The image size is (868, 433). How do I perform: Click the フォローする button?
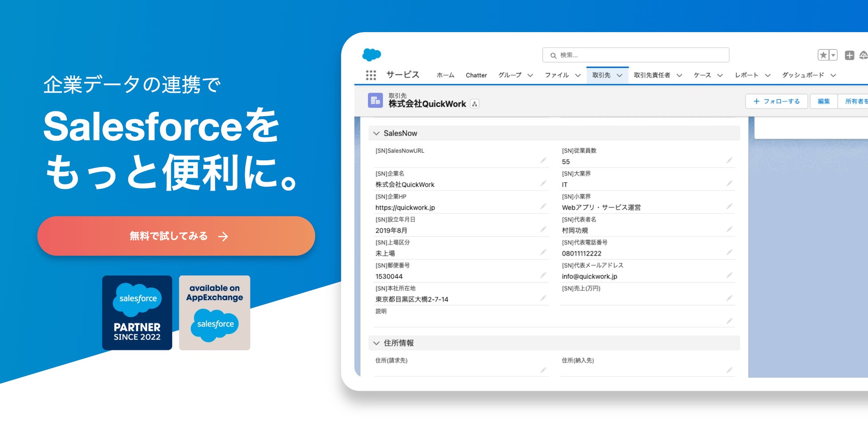[776, 102]
